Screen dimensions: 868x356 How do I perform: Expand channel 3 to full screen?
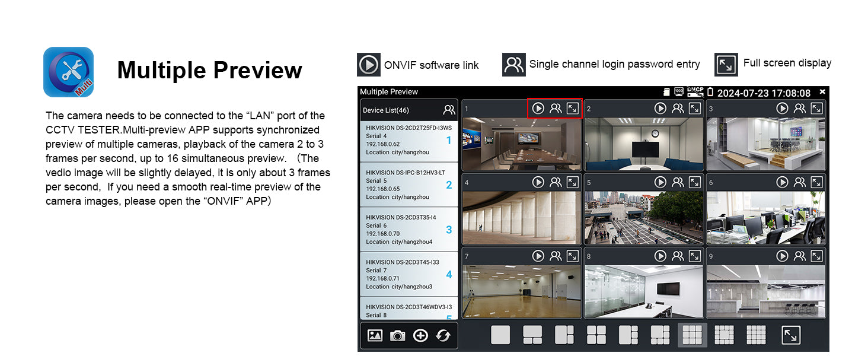pos(816,108)
